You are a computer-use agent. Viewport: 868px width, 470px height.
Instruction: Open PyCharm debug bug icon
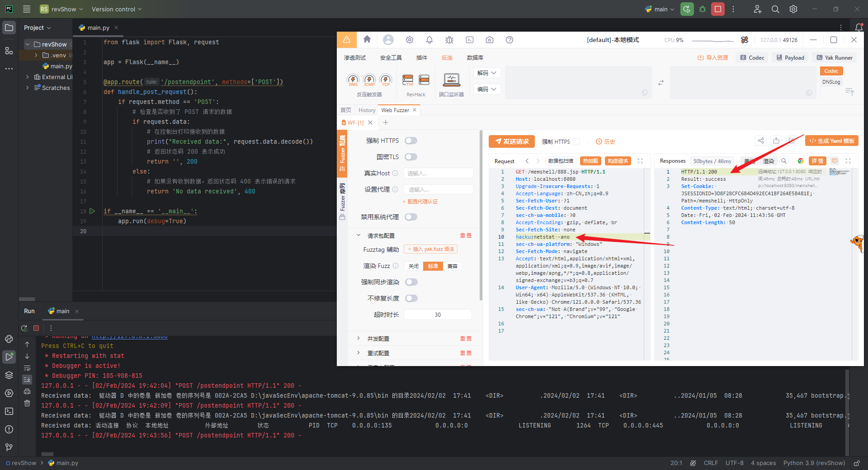tap(703, 9)
